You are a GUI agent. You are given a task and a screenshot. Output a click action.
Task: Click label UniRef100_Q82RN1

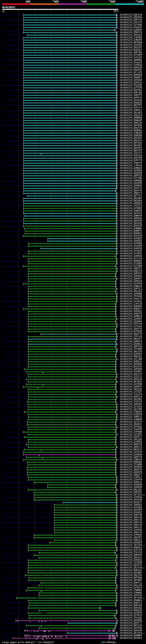[x=131, y=620]
